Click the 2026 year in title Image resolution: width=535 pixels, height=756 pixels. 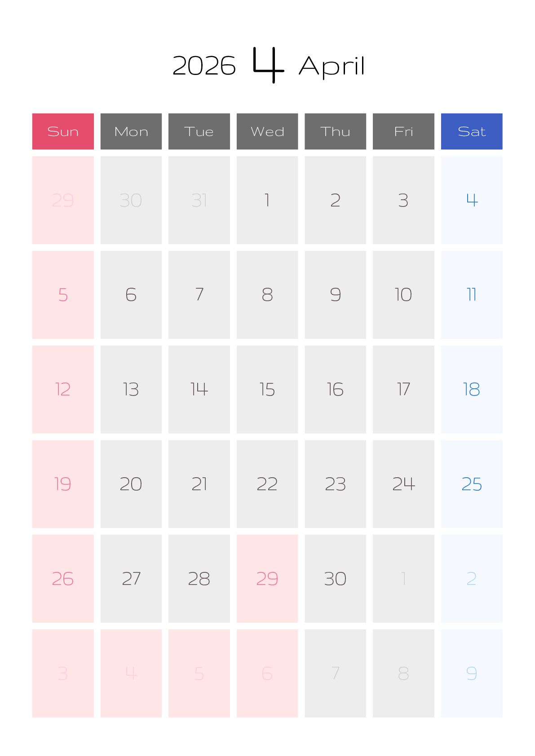pos(204,66)
